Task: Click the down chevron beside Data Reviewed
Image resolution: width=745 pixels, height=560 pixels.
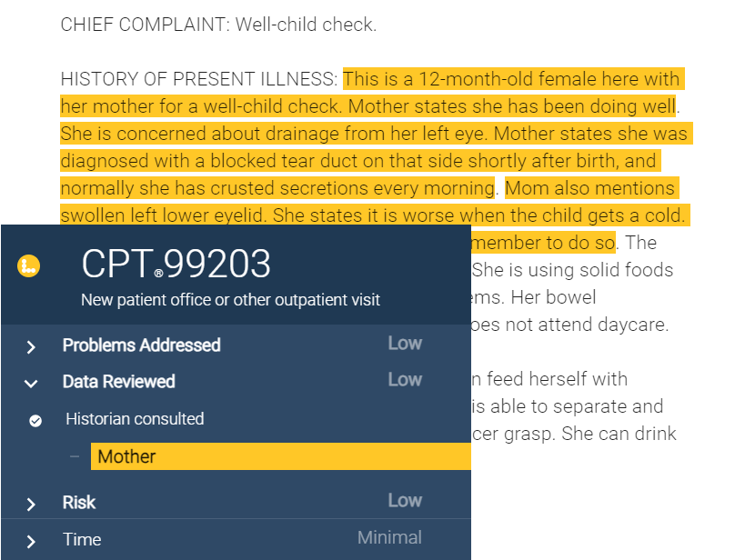Action: [x=30, y=383]
